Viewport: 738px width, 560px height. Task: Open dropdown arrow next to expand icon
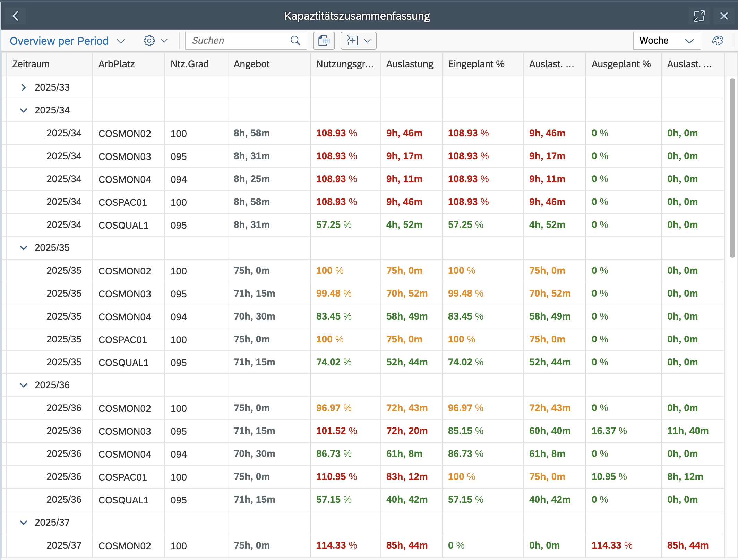point(368,41)
